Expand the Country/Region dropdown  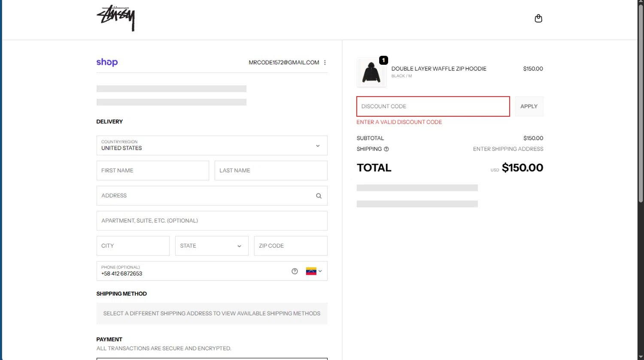(212, 145)
